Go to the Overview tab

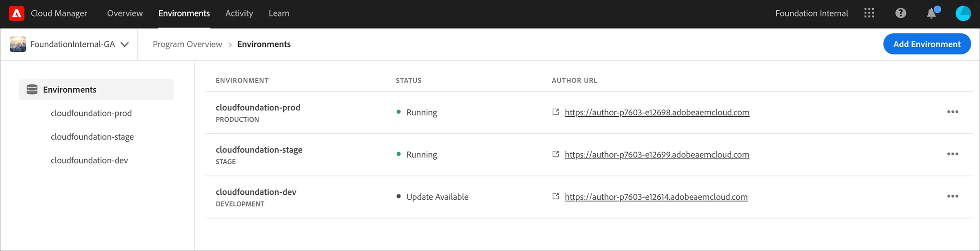pyautogui.click(x=125, y=13)
